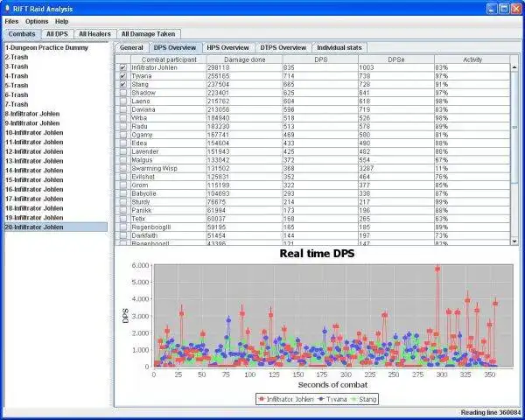
Task: Sort by Combat participant column header
Action: point(169,59)
